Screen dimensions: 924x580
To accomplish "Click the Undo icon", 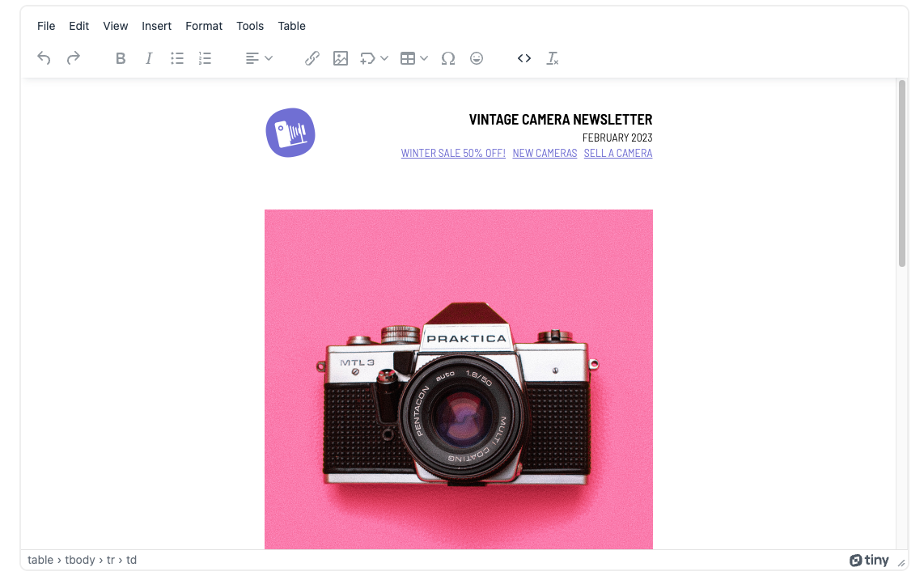I will pyautogui.click(x=44, y=57).
